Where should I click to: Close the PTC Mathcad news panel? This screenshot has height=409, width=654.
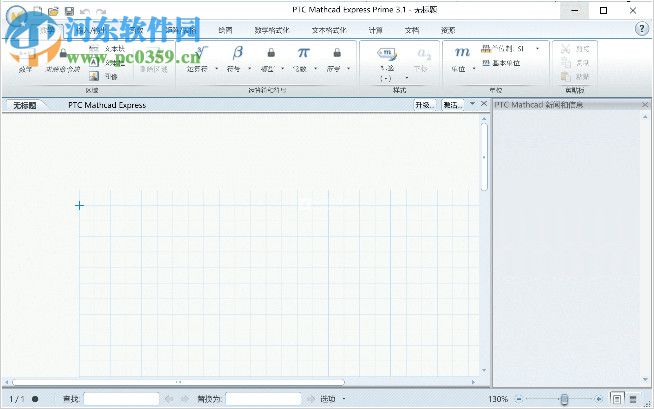(x=645, y=105)
